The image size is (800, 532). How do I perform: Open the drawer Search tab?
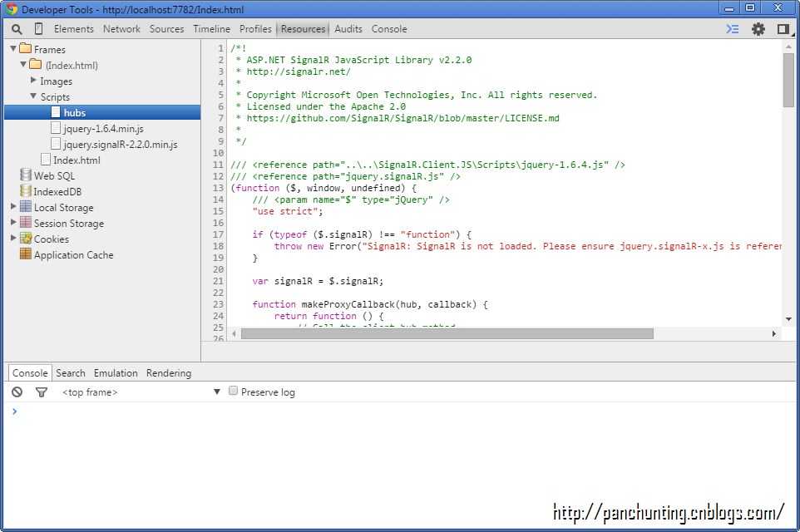point(71,373)
